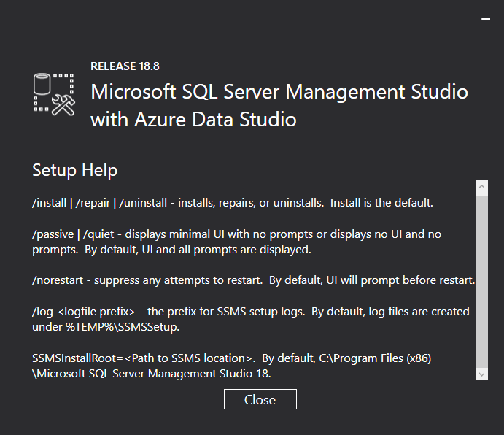Click the Setup Help heading

[x=74, y=170]
